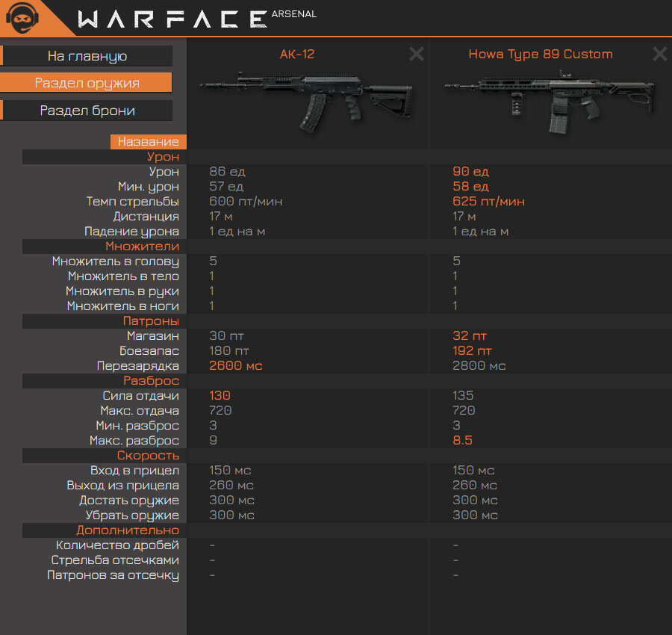Click Убрать оружие label
The image size is (672, 635).
132,515
